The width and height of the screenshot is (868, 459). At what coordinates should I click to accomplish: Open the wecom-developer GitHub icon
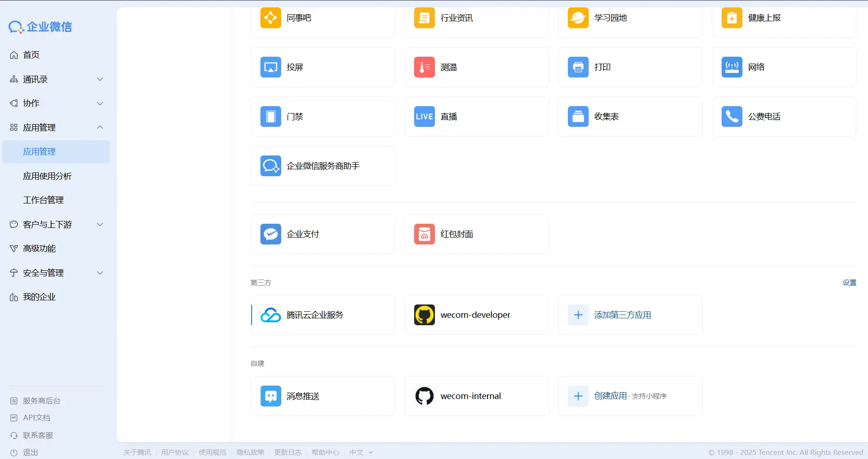pos(424,315)
